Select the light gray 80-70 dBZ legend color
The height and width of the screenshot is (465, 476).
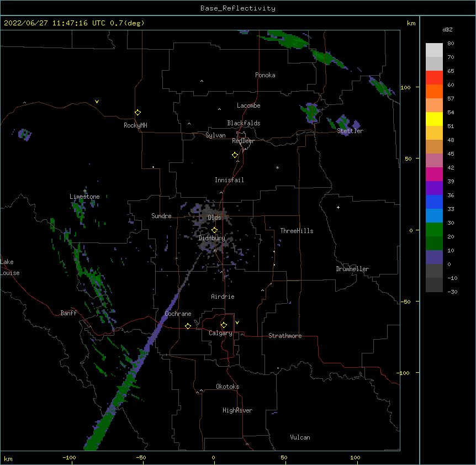tap(434, 50)
